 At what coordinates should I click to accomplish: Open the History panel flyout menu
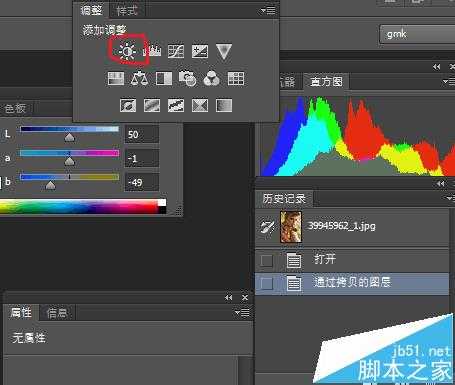click(x=450, y=198)
